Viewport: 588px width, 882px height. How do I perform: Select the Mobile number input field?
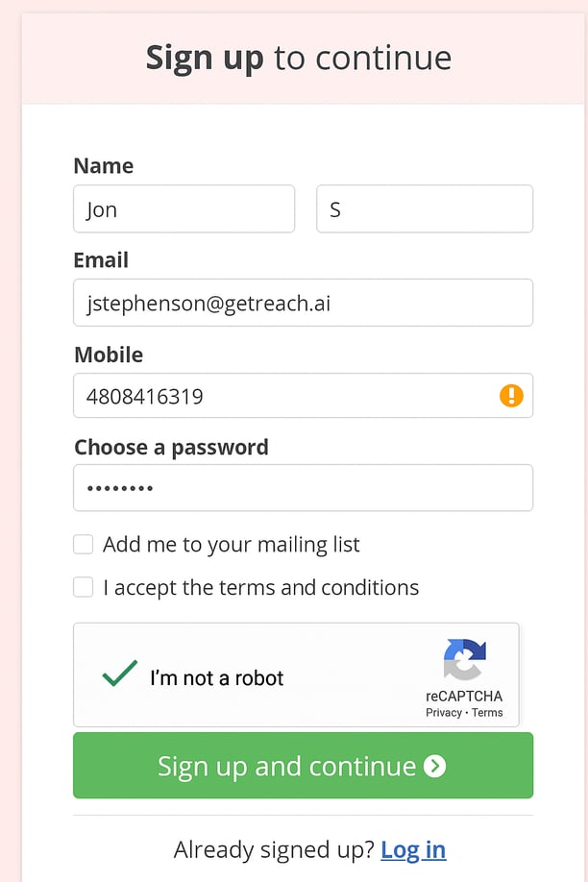[283, 396]
